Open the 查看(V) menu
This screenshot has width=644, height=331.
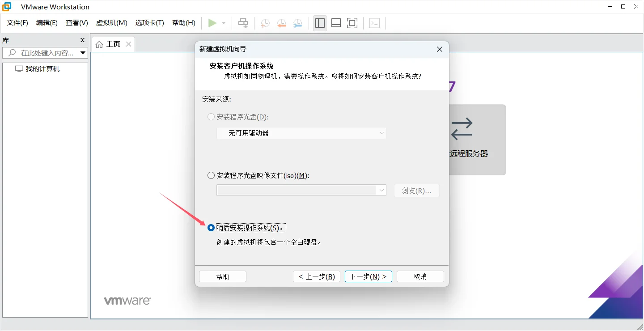77,23
